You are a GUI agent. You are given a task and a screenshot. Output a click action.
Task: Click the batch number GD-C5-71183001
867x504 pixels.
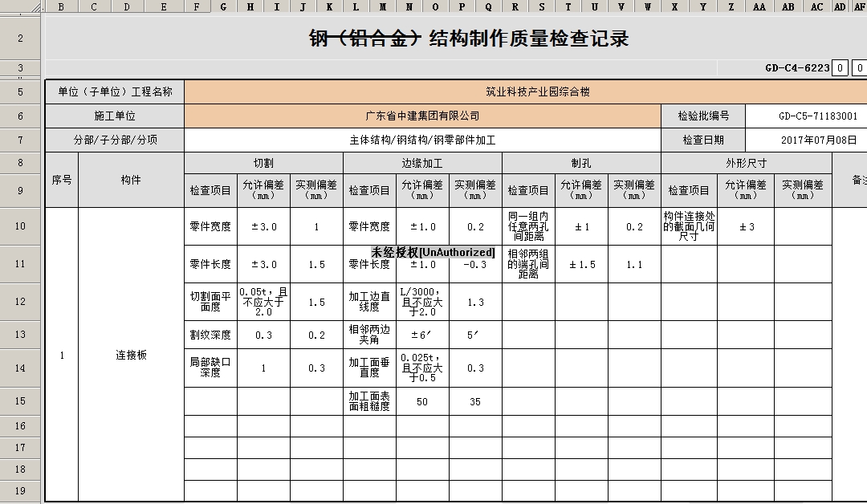(x=818, y=116)
